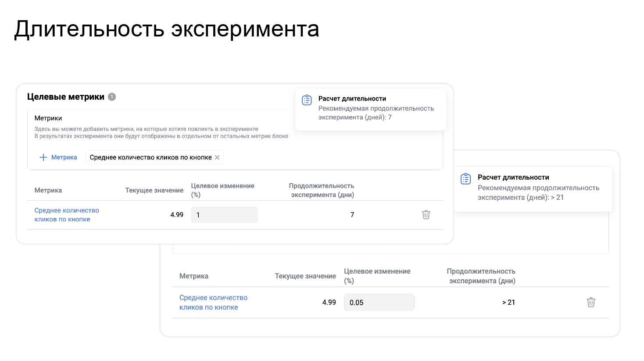
Task: Delete metric row with duration > 21
Action: tap(591, 302)
